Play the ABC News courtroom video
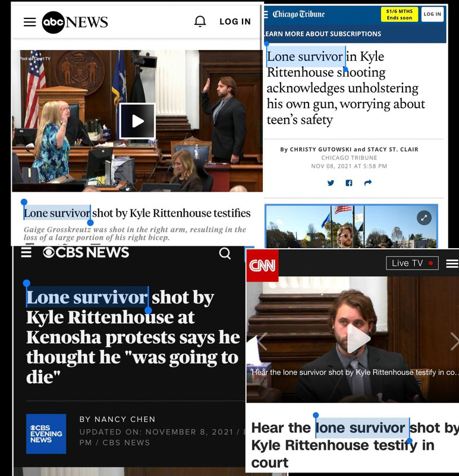 coord(138,121)
